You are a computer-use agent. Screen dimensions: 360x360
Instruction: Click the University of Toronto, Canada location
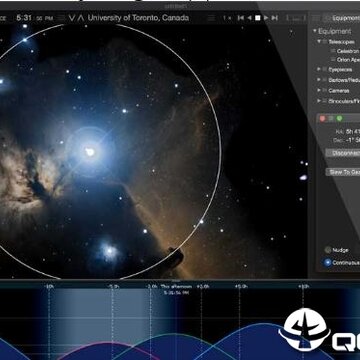[x=138, y=18]
